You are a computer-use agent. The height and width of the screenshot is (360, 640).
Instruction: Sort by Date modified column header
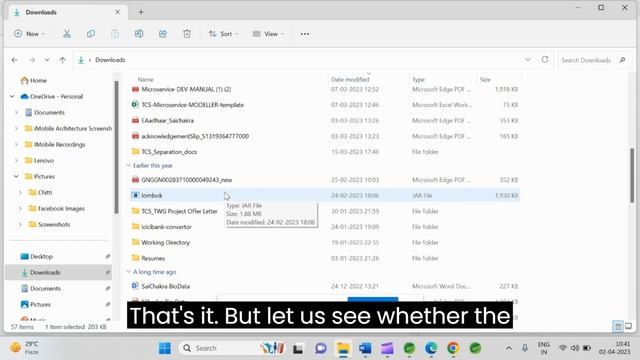pos(350,80)
